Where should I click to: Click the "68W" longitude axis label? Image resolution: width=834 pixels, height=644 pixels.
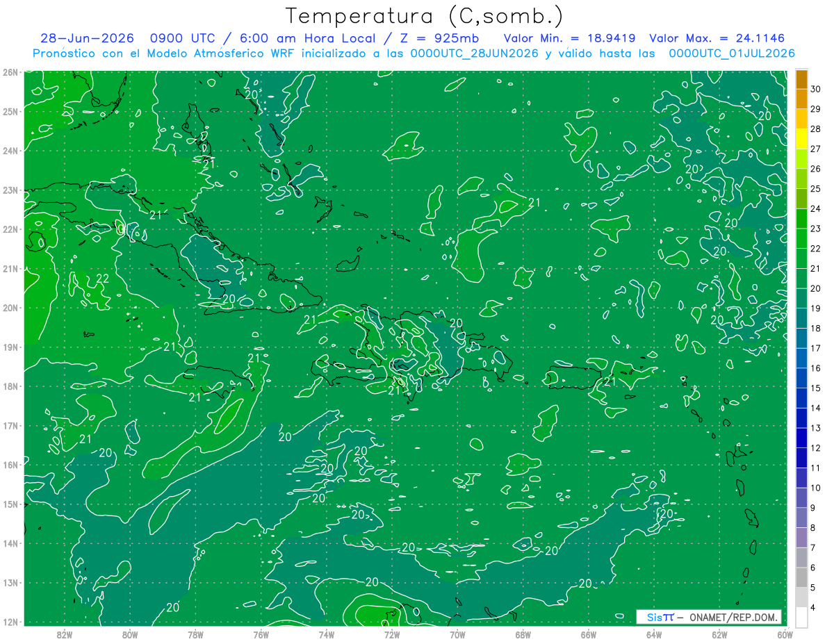pos(523,634)
